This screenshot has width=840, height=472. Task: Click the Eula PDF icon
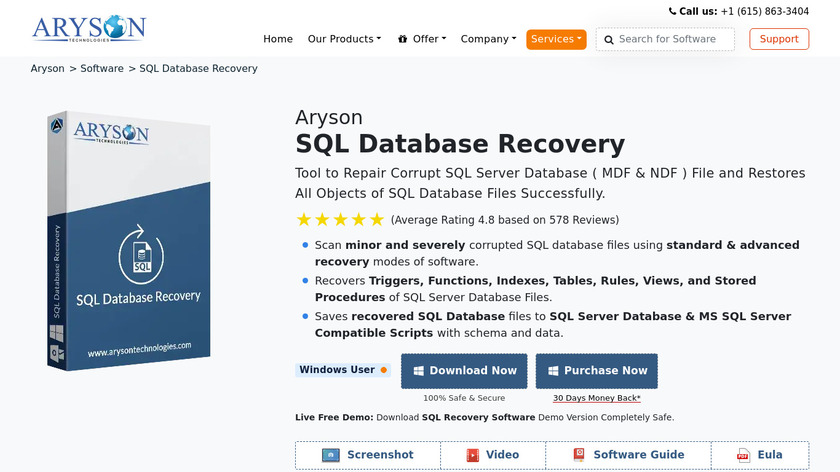coord(743,455)
